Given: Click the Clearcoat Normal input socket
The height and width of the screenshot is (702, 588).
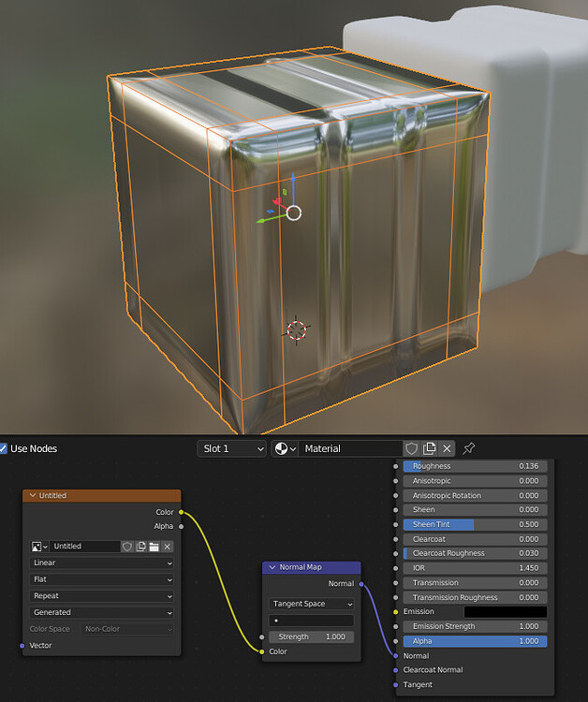Looking at the screenshot, I should 395,670.
